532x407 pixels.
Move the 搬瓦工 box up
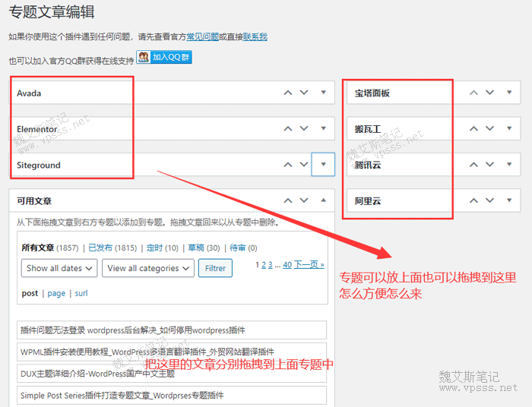pyautogui.click(x=473, y=129)
